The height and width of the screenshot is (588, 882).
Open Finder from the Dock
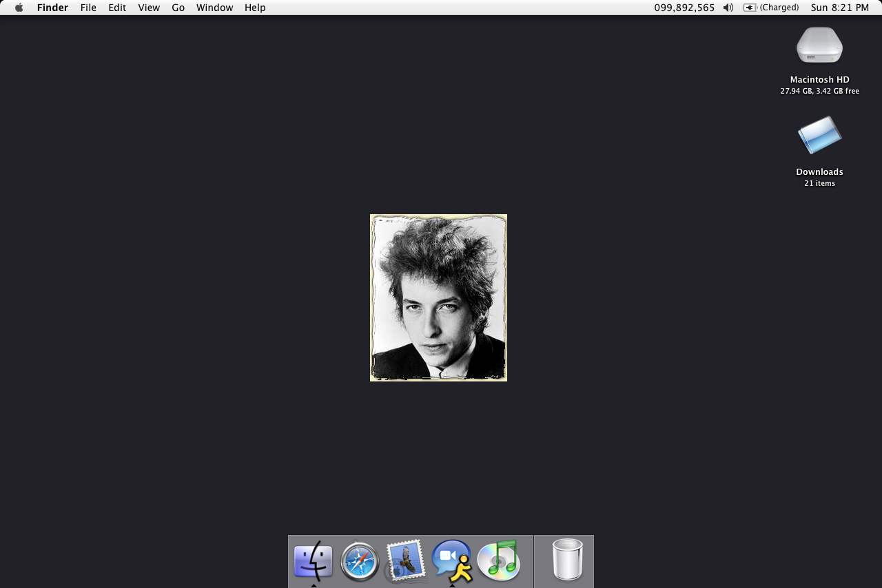[x=313, y=560]
